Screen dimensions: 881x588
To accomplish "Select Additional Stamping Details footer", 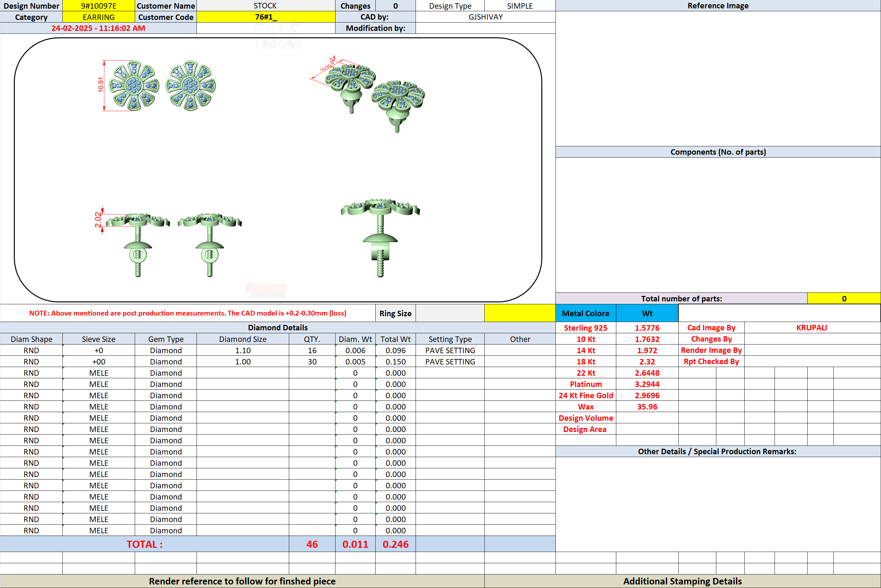I will click(682, 581).
